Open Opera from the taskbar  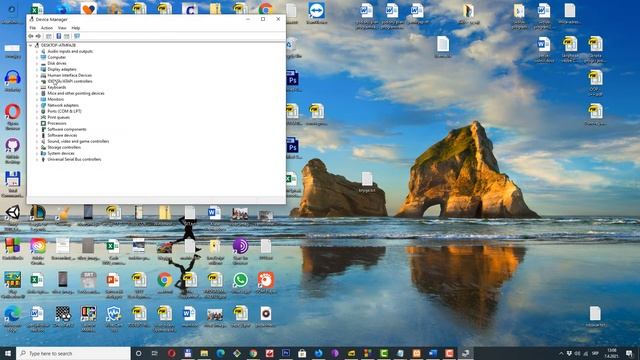tap(171, 353)
